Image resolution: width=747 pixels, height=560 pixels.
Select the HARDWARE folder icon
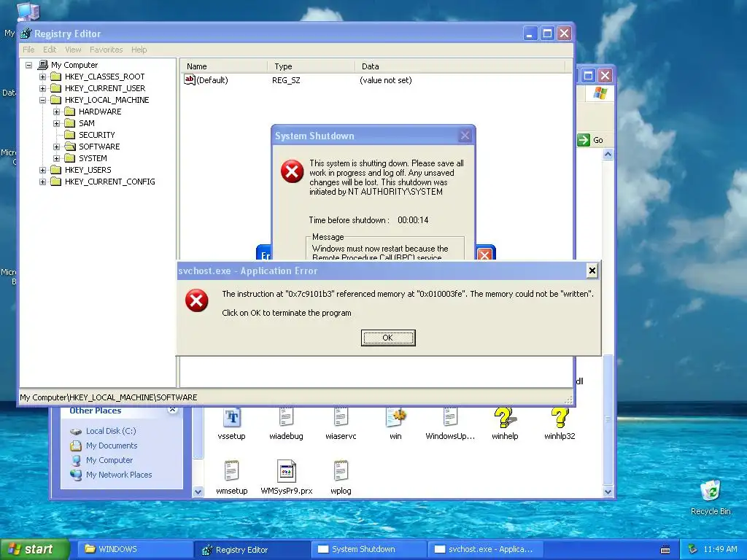[x=69, y=112]
